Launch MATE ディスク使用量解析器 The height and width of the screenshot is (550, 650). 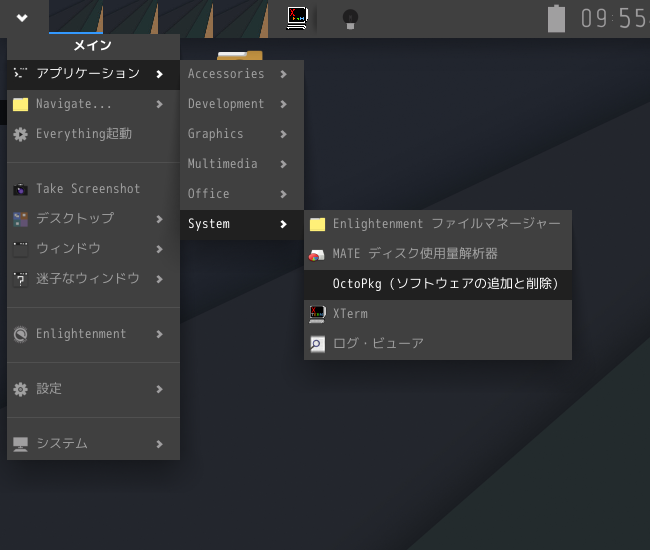click(x=438, y=254)
